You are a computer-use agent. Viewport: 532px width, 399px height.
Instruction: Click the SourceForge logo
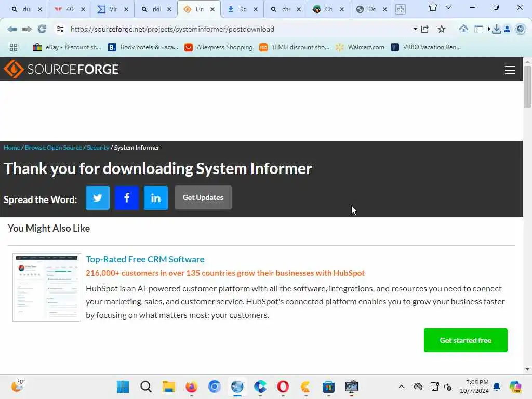point(61,69)
